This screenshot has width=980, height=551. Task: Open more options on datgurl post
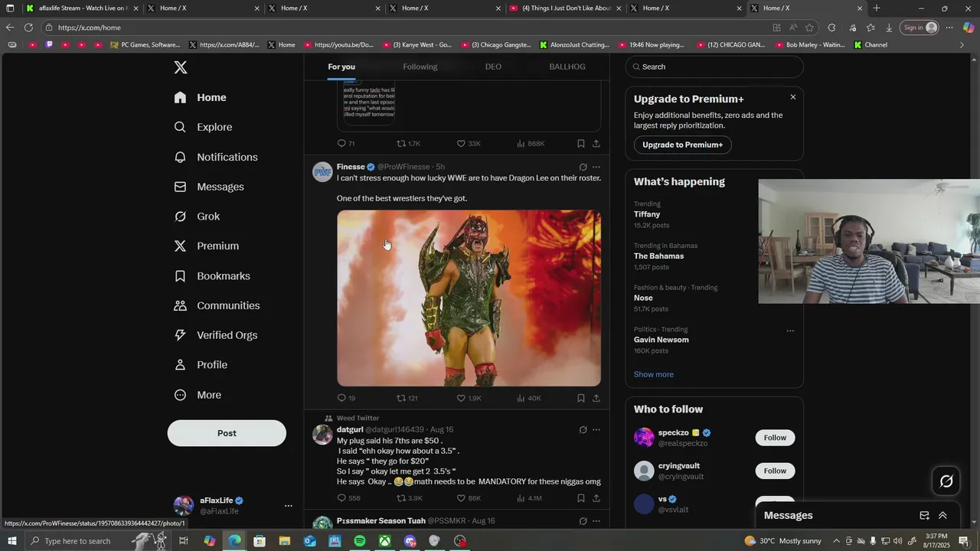596,430
